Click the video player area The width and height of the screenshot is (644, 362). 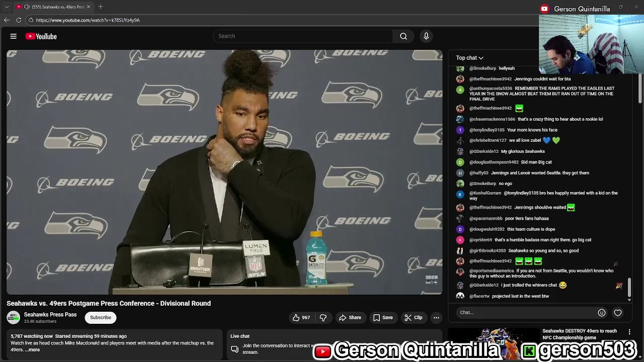224,172
